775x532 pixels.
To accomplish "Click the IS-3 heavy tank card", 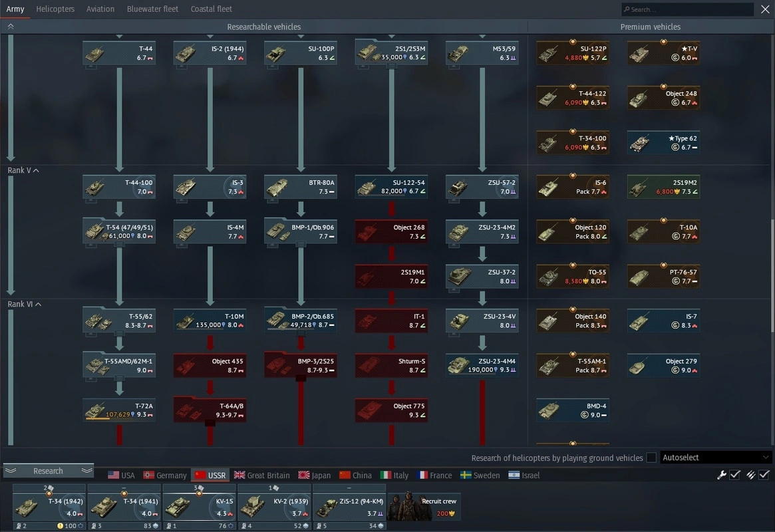I will pyautogui.click(x=210, y=187).
